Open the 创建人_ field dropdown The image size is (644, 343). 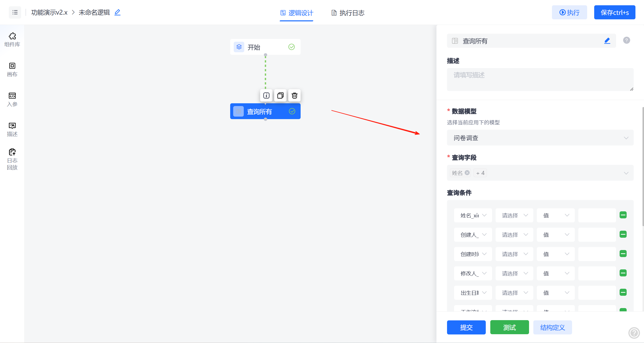pyautogui.click(x=473, y=235)
